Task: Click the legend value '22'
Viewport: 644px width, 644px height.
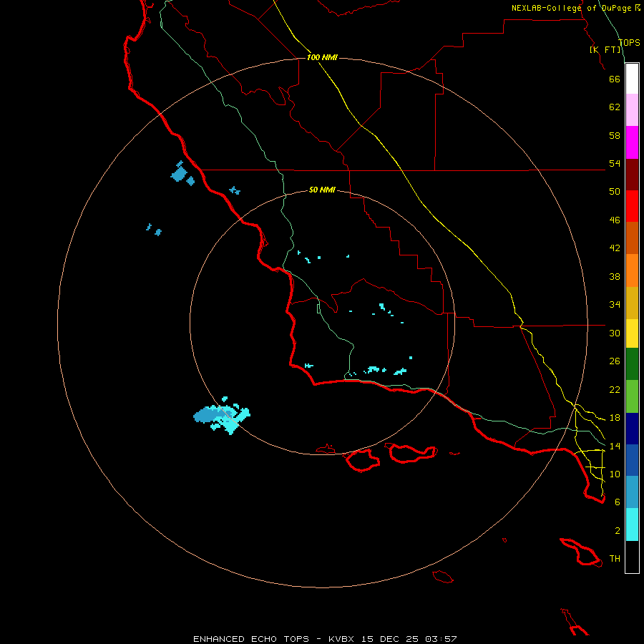Action: (615, 389)
